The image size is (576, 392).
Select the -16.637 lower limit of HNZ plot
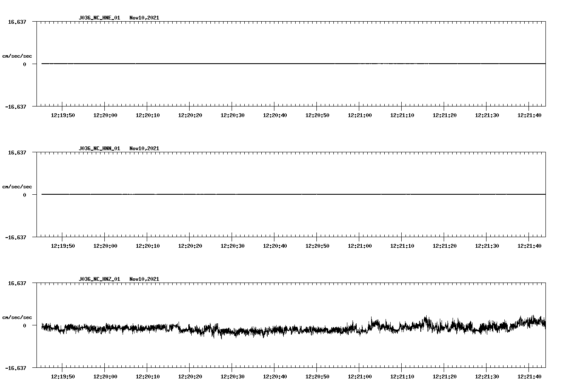[x=16, y=368]
